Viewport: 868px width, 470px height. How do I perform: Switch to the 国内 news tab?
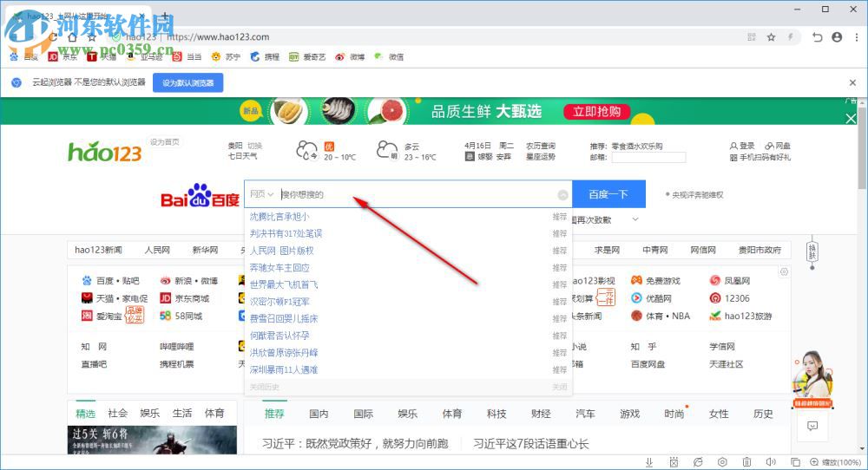(319, 414)
